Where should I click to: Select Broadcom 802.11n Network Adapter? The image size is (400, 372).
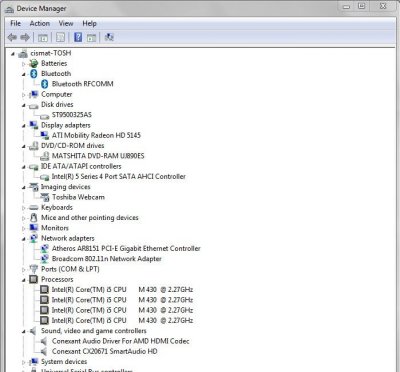click(x=107, y=259)
